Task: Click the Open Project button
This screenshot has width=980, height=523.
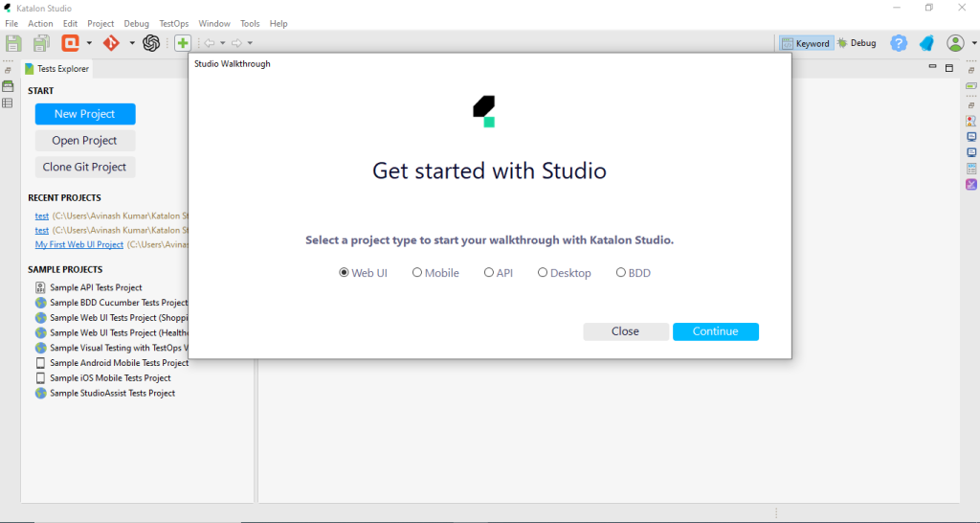Action: click(x=85, y=141)
